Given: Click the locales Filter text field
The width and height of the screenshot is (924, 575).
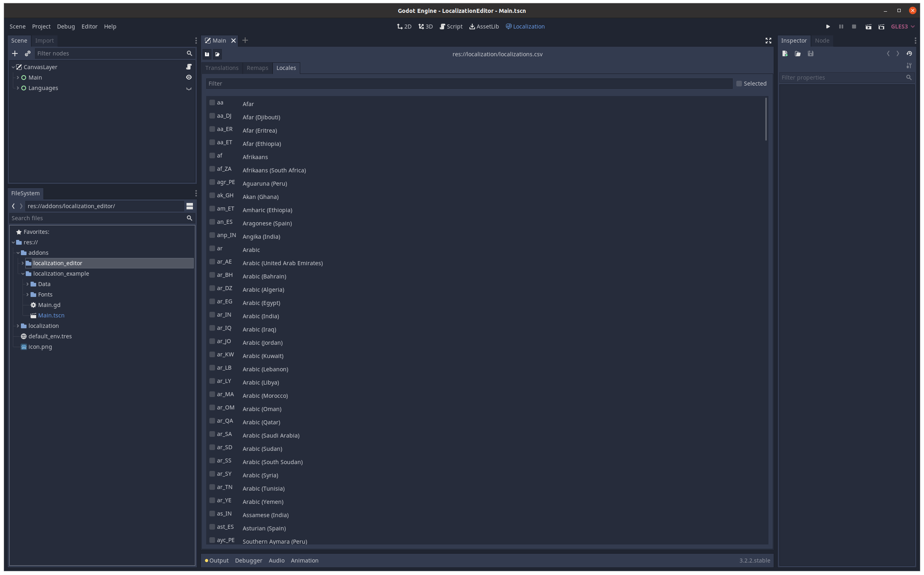Looking at the screenshot, I should point(468,84).
